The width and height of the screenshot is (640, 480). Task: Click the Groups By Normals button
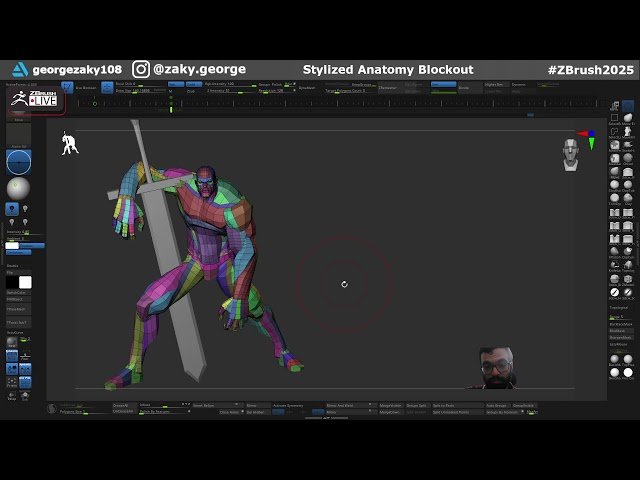(505, 412)
